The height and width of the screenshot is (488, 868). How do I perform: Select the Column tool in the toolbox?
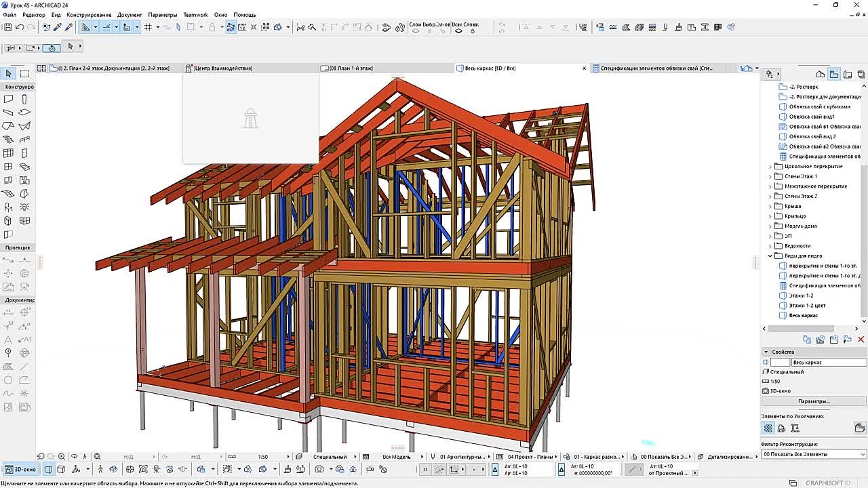click(x=25, y=99)
